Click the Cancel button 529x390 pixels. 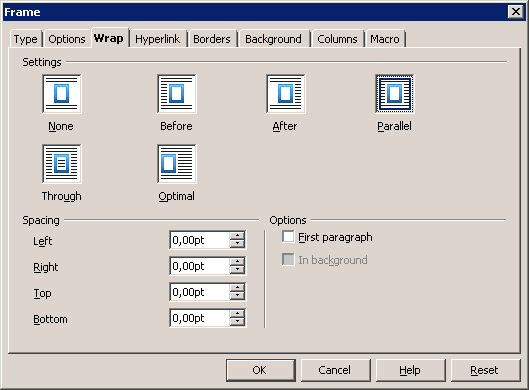click(335, 370)
